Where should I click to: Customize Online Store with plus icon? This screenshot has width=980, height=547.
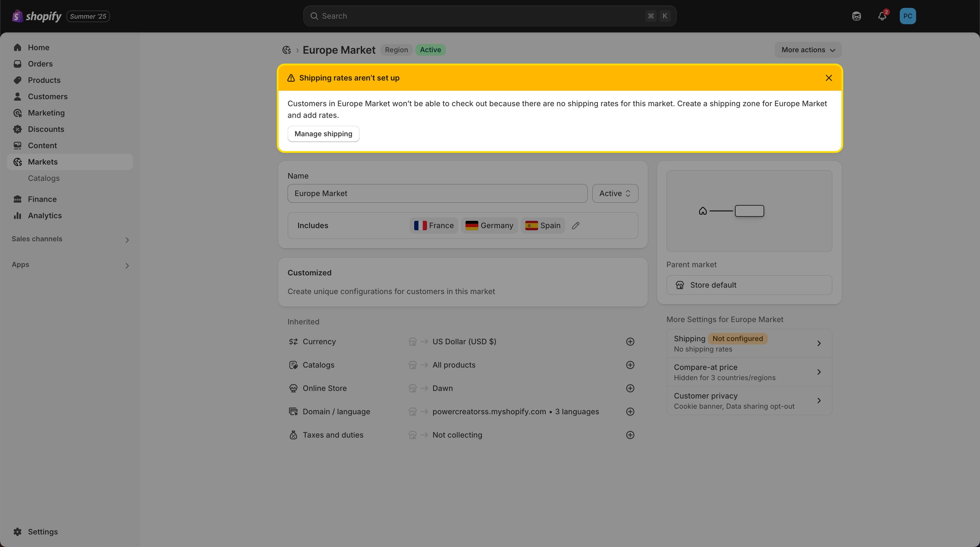point(630,388)
